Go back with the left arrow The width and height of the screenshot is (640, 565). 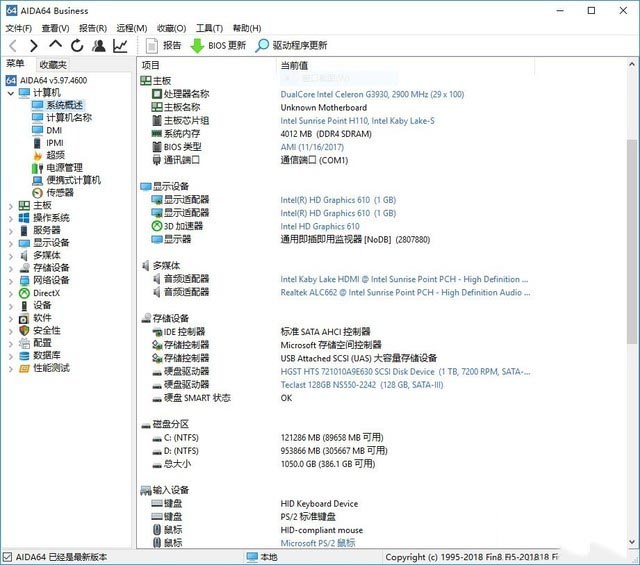click(x=13, y=46)
